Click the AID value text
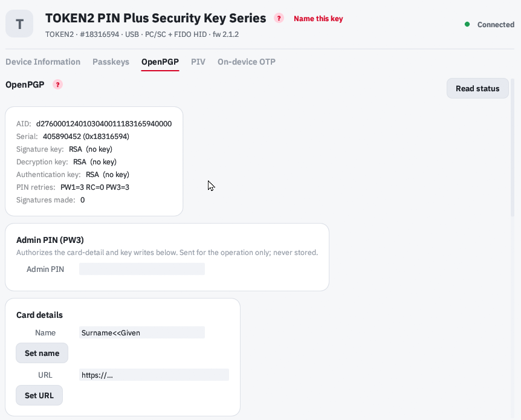The width and height of the screenshot is (521, 420). pyautogui.click(x=104, y=124)
